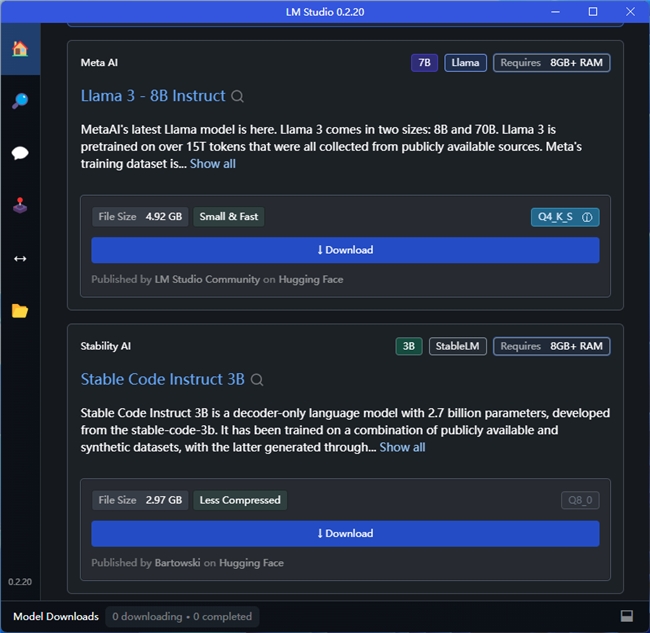The height and width of the screenshot is (633, 650).
Task: Open the AI Chat bubble sidebar icon
Action: tap(20, 153)
